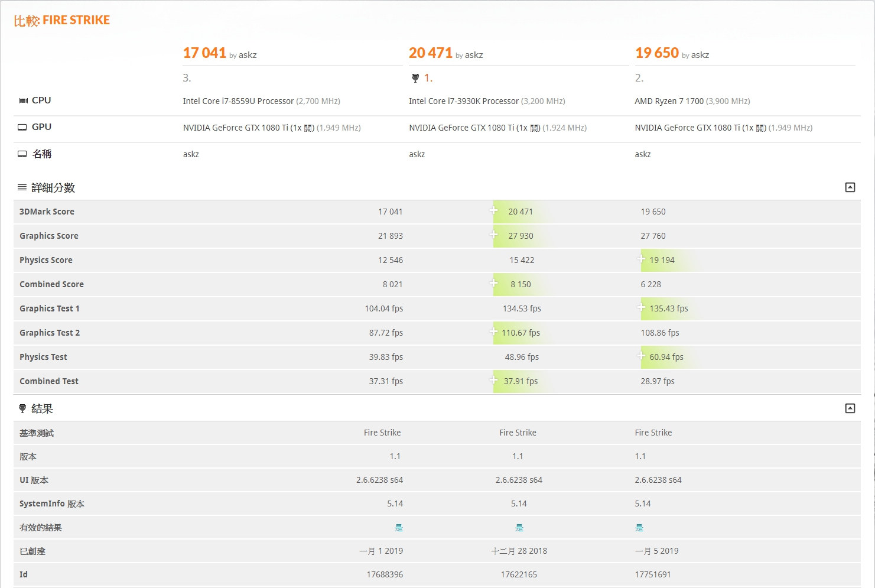Open the 17 041 score result
This screenshot has width=875, height=588.
(x=204, y=53)
